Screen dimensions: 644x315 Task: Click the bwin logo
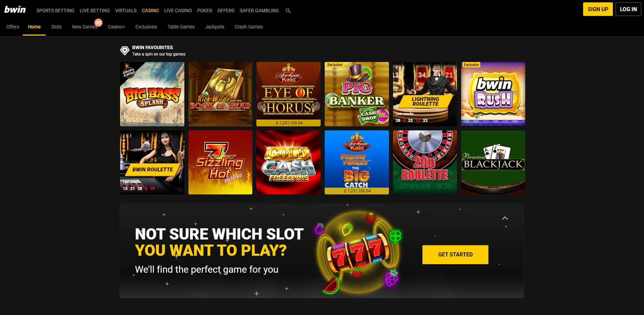point(15,9)
